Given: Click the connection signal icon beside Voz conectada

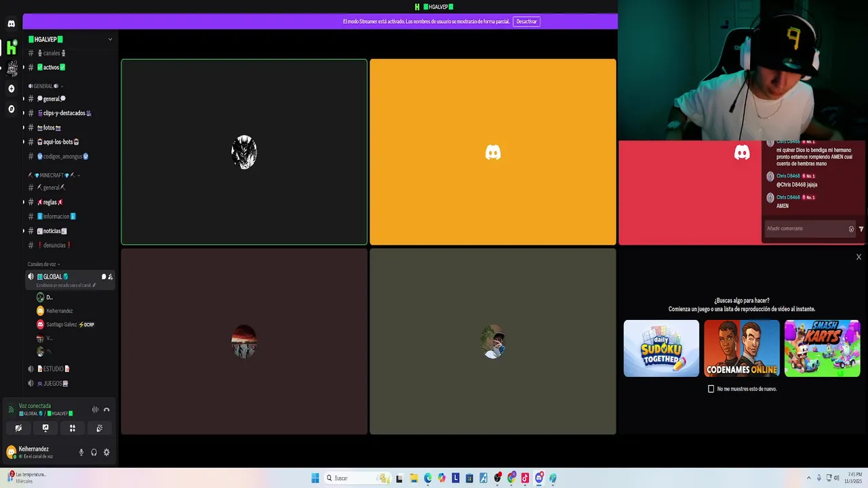Looking at the screenshot, I should 11,409.
